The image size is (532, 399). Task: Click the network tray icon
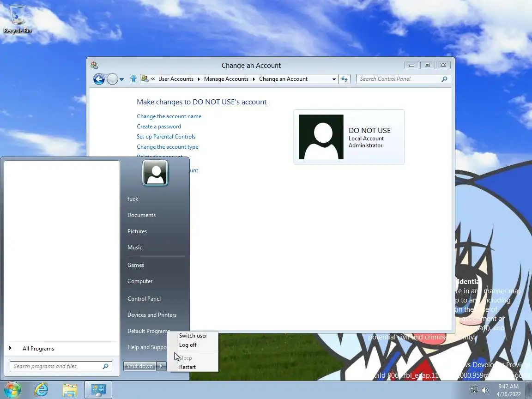pyautogui.click(x=474, y=390)
